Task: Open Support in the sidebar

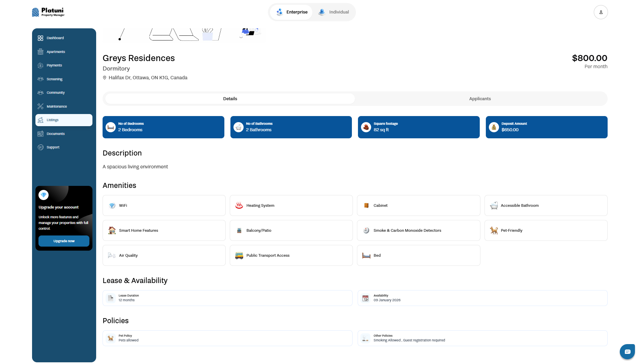Action: coord(64,147)
